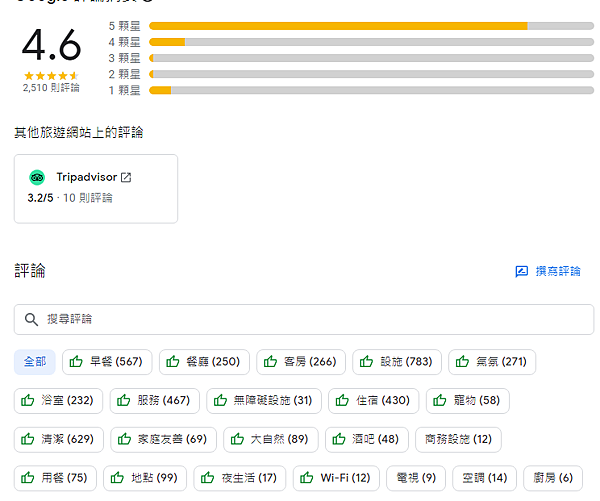Viewport: 600px width, 501px height.
Task: Click 撰寫評論 to write a review
Action: point(547,272)
